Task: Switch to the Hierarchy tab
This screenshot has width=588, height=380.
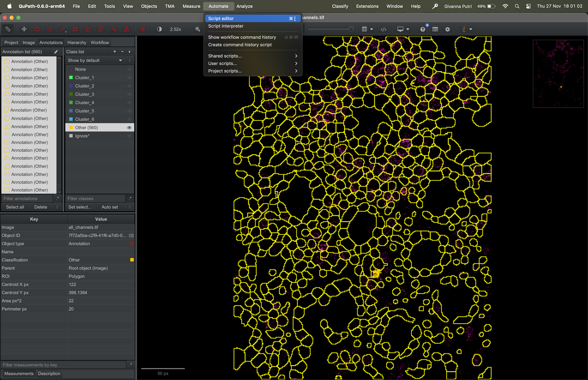Action: pyautogui.click(x=77, y=43)
